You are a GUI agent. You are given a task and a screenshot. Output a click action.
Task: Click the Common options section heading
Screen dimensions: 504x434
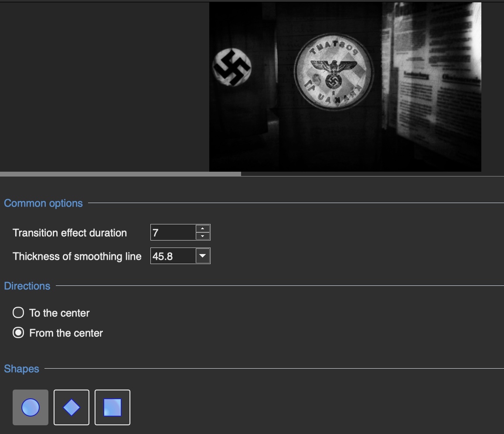click(44, 203)
